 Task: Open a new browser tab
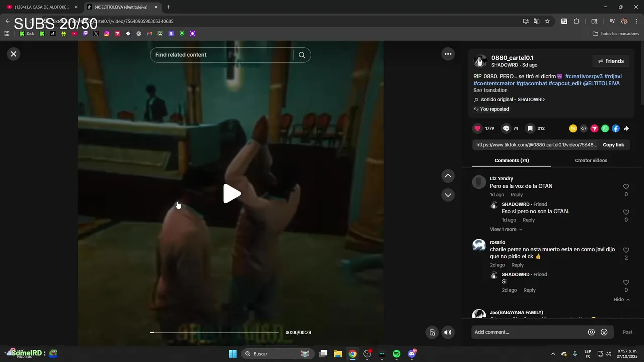[x=168, y=7]
